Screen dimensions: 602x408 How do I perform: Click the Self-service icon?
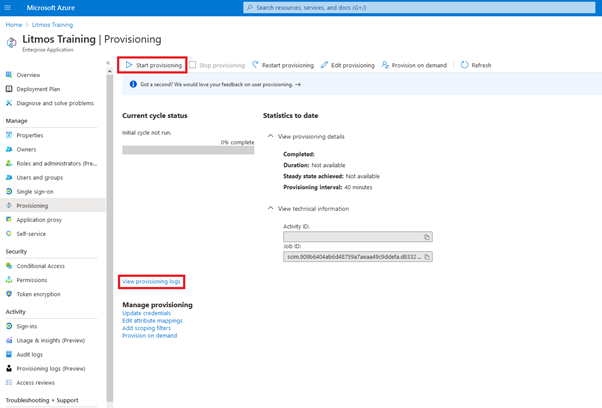tap(9, 233)
